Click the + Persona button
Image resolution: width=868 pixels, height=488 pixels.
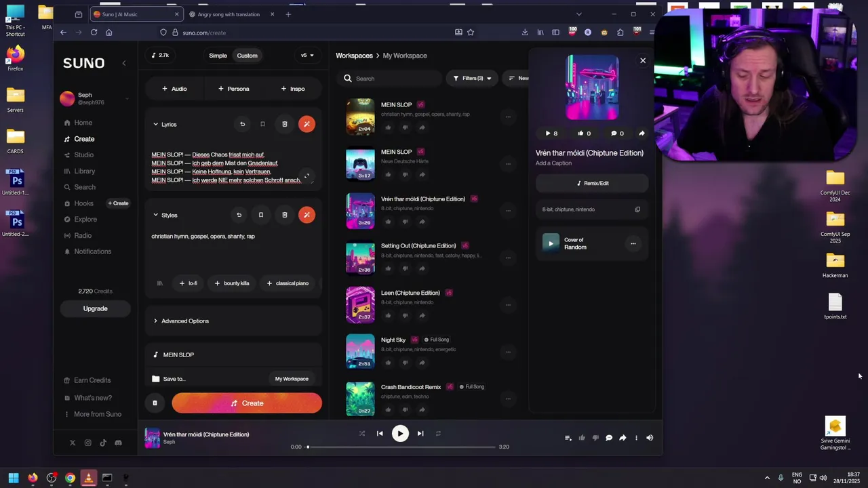point(233,89)
